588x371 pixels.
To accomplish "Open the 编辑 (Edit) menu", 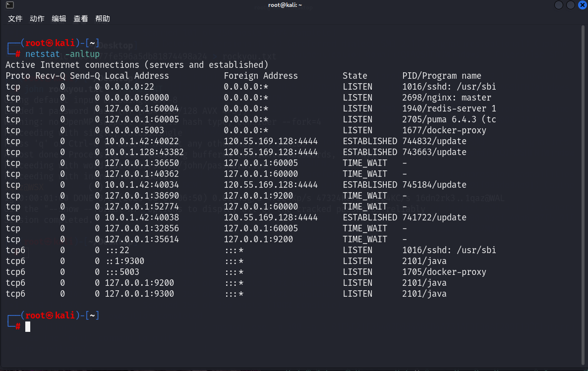I will click(59, 19).
